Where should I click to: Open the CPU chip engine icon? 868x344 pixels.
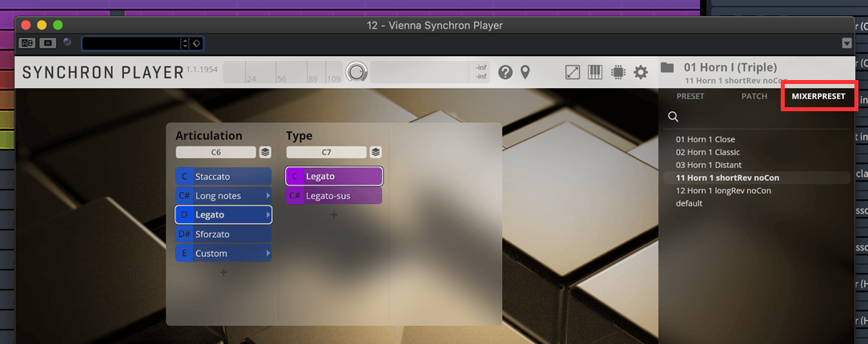[x=618, y=72]
